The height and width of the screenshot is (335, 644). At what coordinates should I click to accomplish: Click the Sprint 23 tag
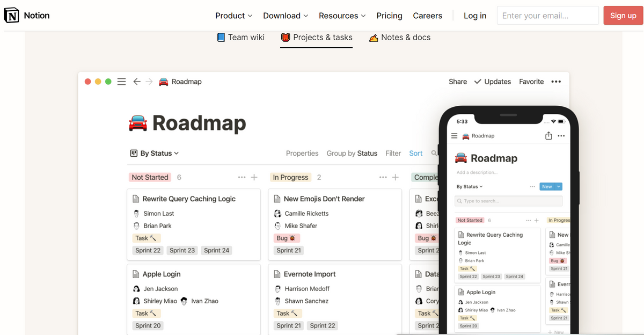(x=182, y=250)
